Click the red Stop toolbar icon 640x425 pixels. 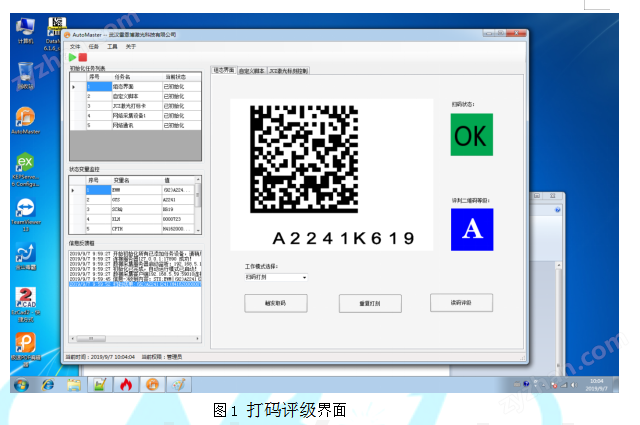pos(83,57)
